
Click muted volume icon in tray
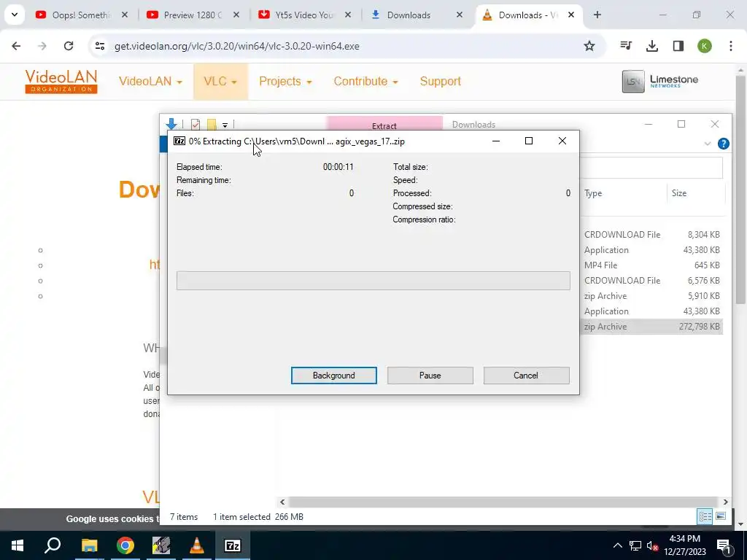pyautogui.click(x=652, y=546)
